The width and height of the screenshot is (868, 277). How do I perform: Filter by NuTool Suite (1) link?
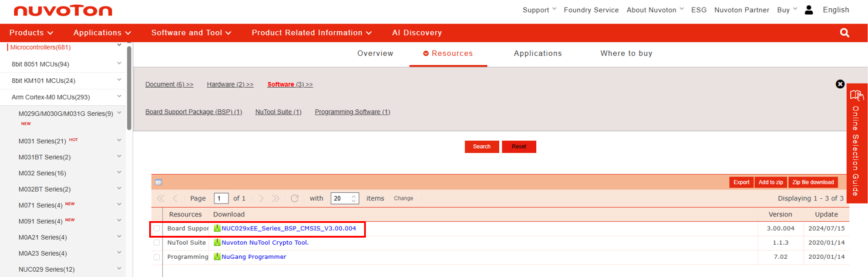pyautogui.click(x=278, y=112)
